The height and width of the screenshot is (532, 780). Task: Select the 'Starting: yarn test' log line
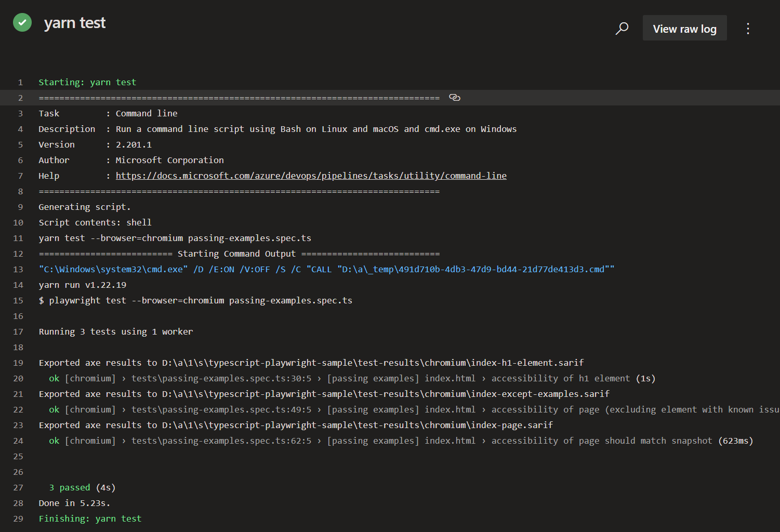87,82
